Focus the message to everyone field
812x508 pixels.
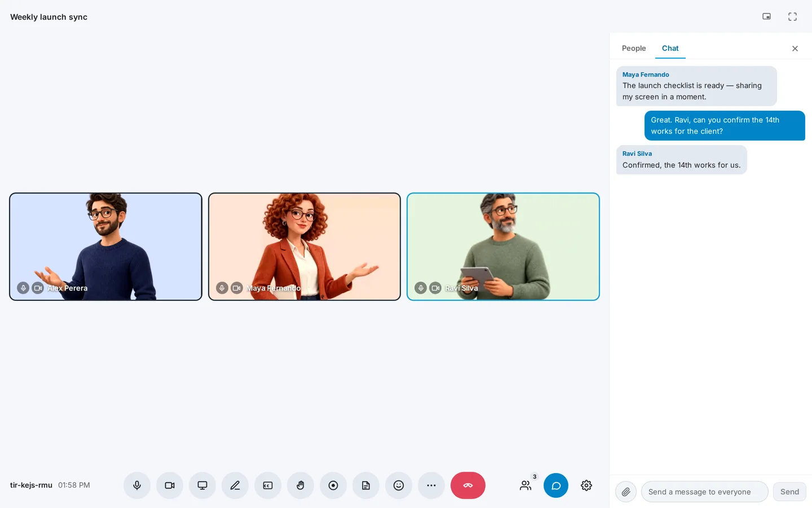[705, 492]
